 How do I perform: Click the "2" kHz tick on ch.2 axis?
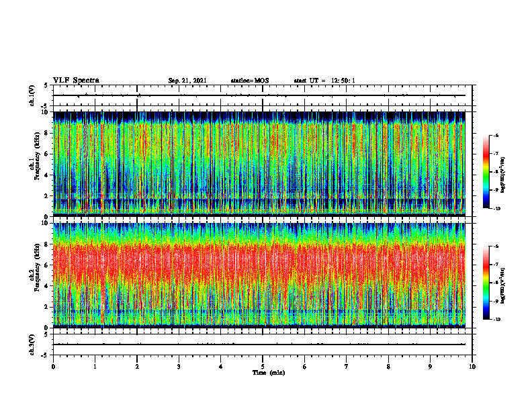[46, 307]
